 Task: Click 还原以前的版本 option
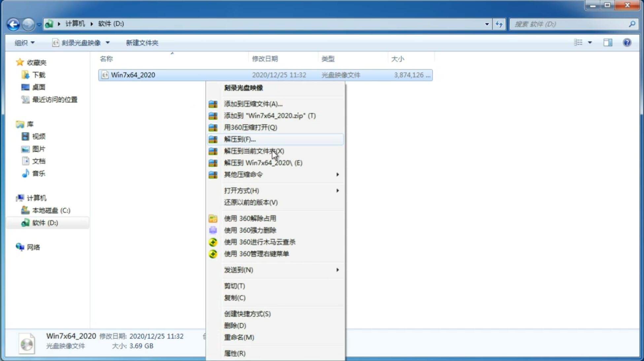coord(251,202)
